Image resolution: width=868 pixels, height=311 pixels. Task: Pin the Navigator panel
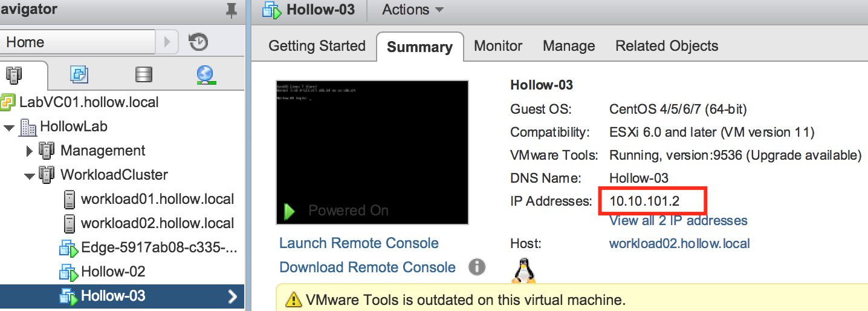point(231,10)
